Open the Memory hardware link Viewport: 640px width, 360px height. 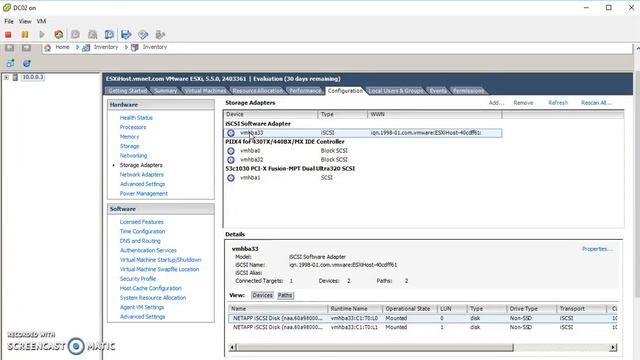pyautogui.click(x=129, y=137)
